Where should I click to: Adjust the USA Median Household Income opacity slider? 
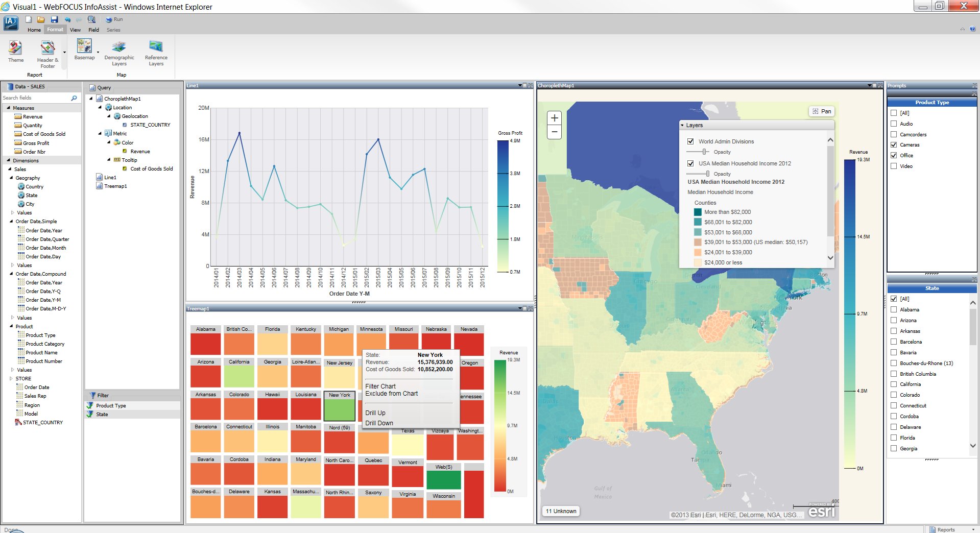click(x=707, y=174)
